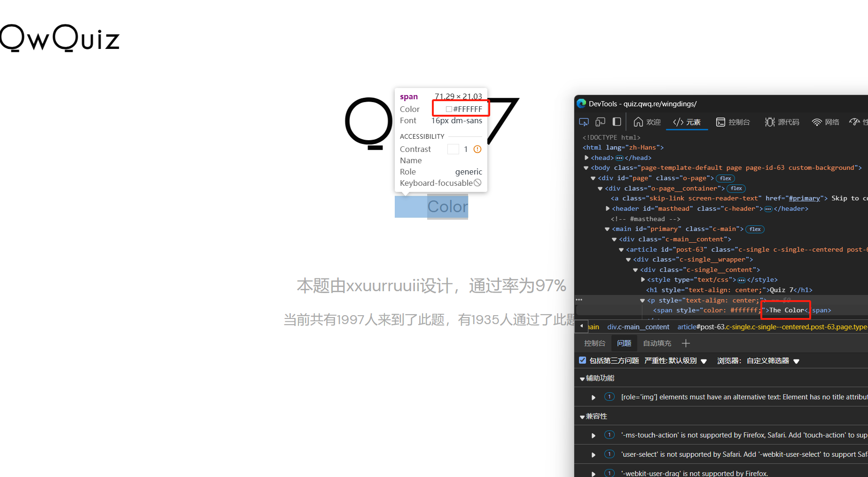Collapse the o-page__container div node
Screen dimensions: 868x477
(x=600, y=189)
